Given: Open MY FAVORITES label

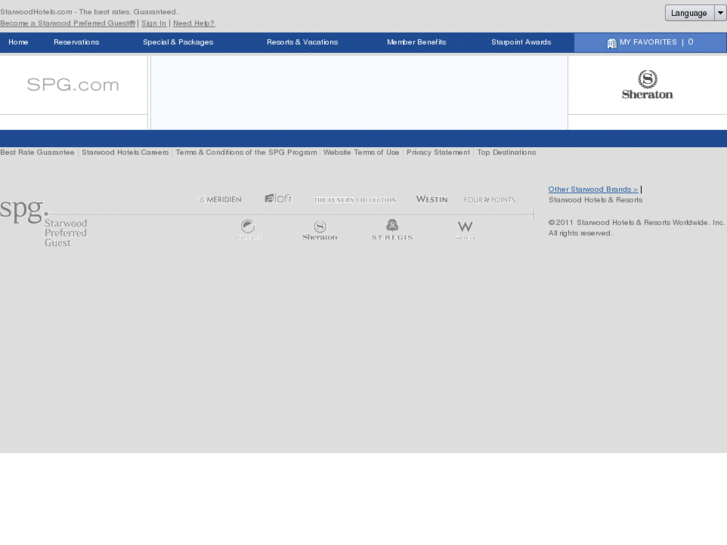Looking at the screenshot, I should pyautogui.click(x=648, y=42).
